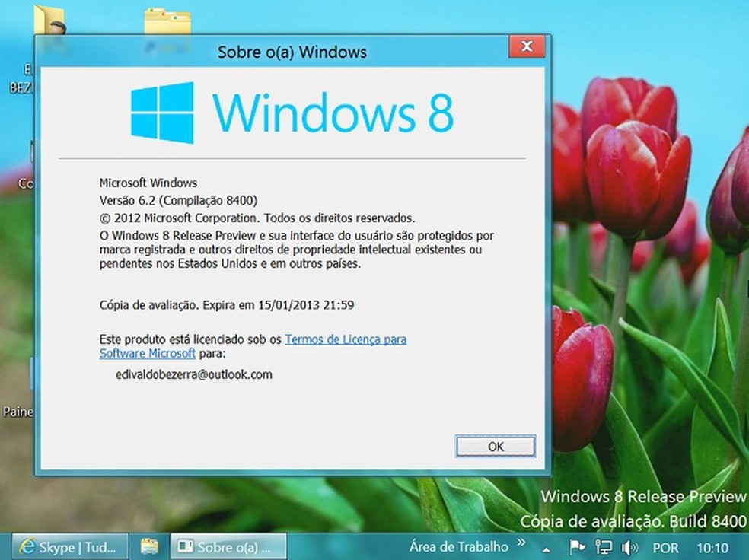
Task: Close the Sobre o(a) Windows dialog
Action: pyautogui.click(x=527, y=46)
